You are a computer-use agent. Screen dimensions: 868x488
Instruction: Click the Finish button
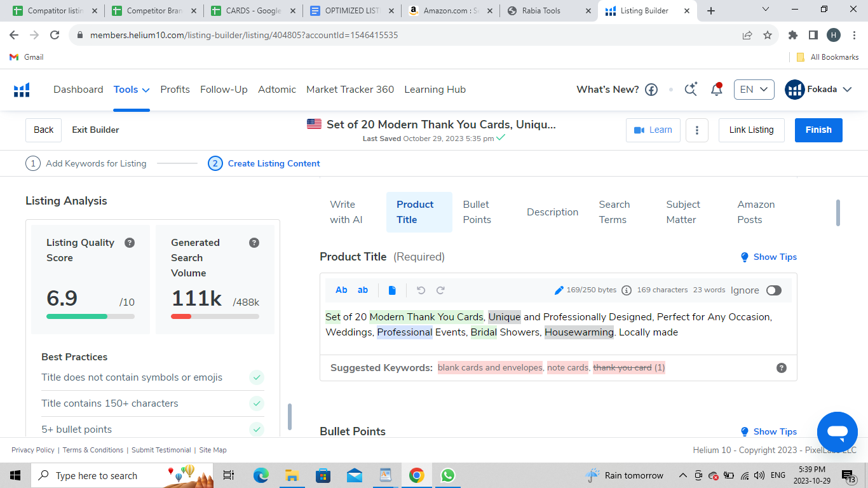pyautogui.click(x=818, y=130)
